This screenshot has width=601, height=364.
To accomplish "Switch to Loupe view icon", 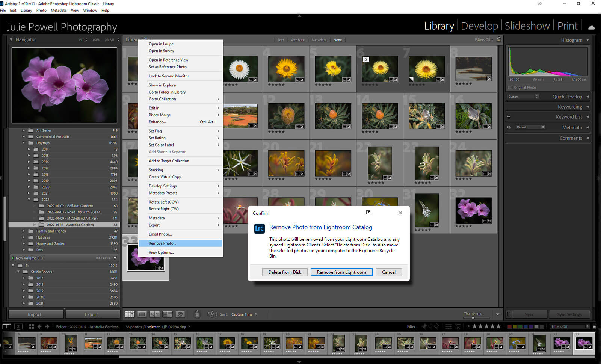I will [142, 314].
